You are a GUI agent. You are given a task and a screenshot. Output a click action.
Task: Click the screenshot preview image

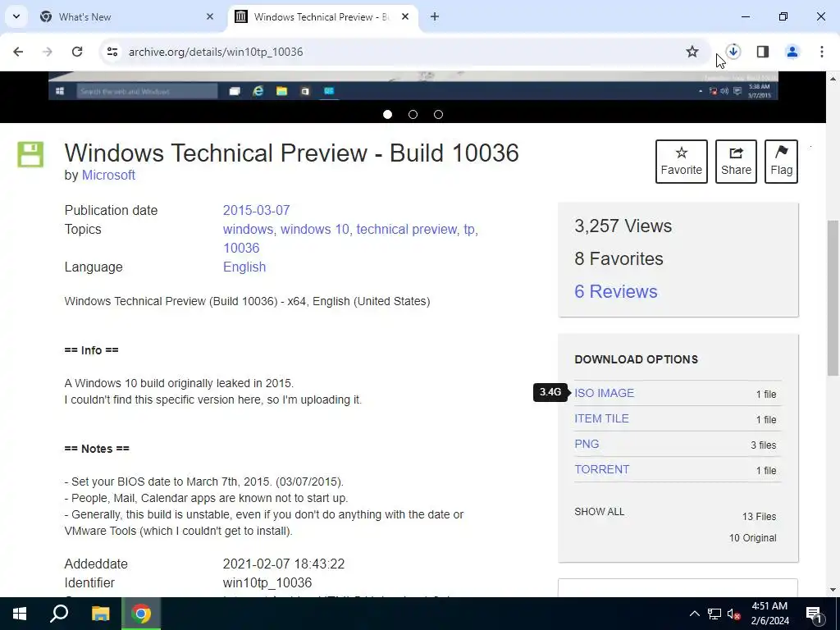coord(413,85)
